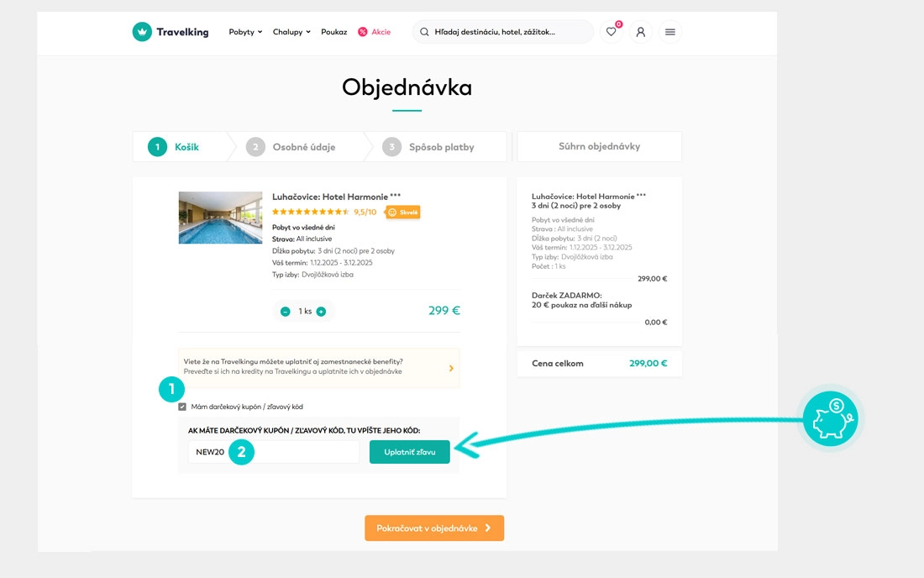Open the Poukaz menu item

(334, 32)
